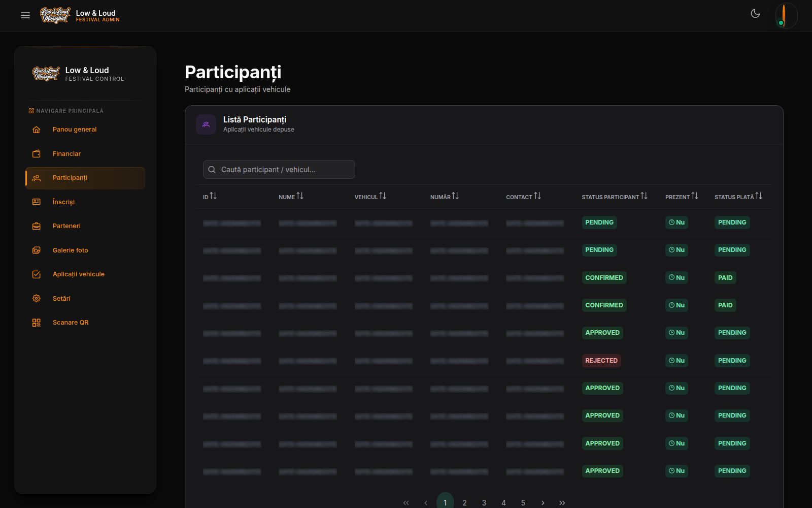This screenshot has width=812, height=508.
Task: Click the Parteneri briefcase icon
Action: pyautogui.click(x=37, y=226)
